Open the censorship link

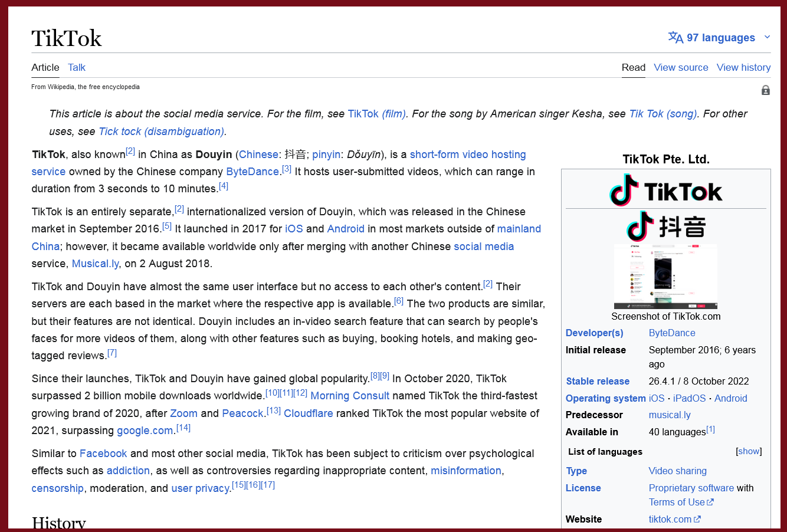pos(57,488)
